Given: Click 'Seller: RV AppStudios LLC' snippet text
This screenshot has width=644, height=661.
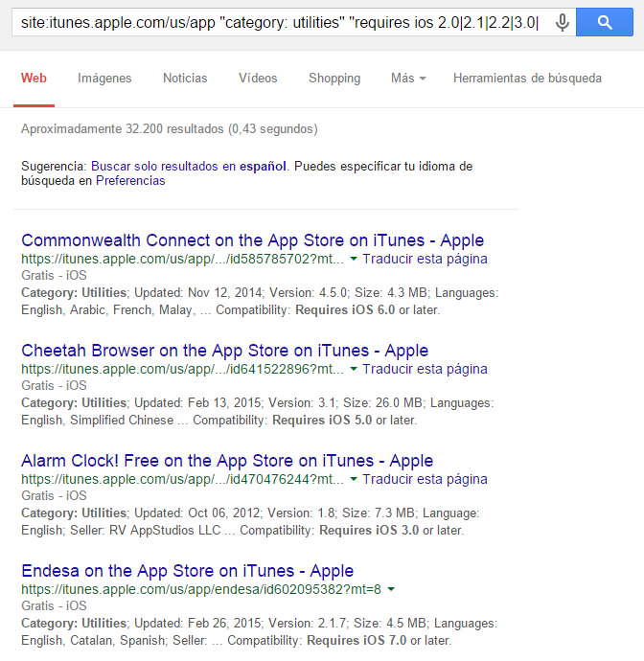Looking at the screenshot, I should click(145, 530).
